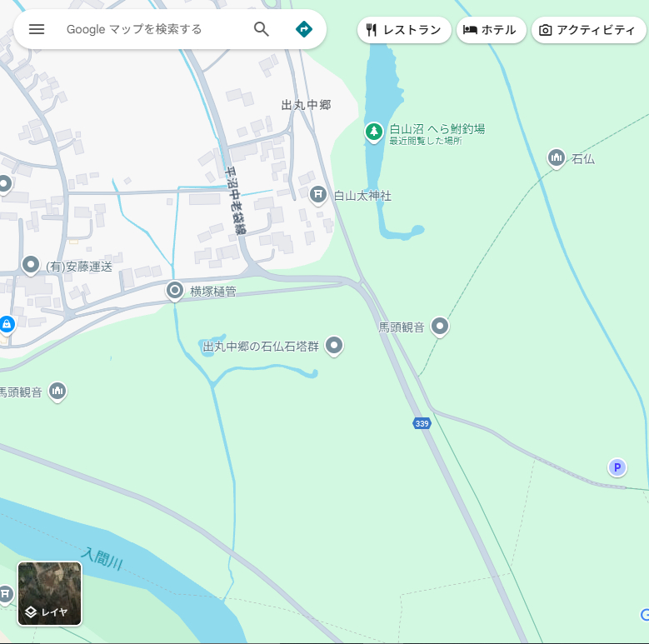The height and width of the screenshot is (644, 649).
Task: Open directions with the blue arrow icon
Action: (304, 29)
